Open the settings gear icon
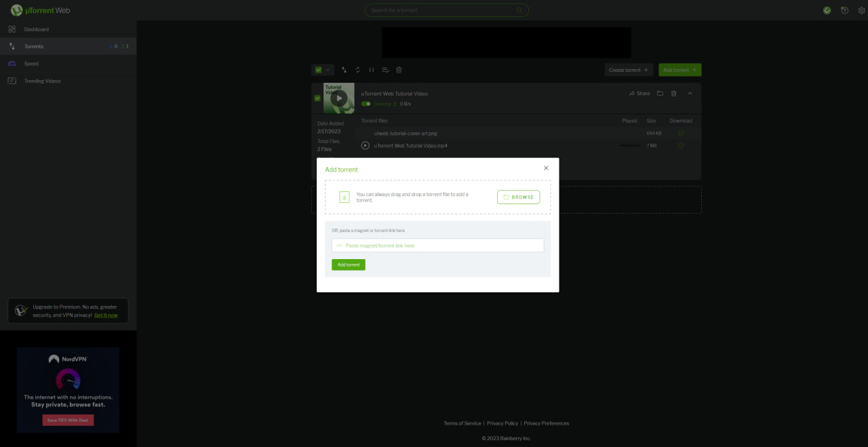 tap(862, 10)
